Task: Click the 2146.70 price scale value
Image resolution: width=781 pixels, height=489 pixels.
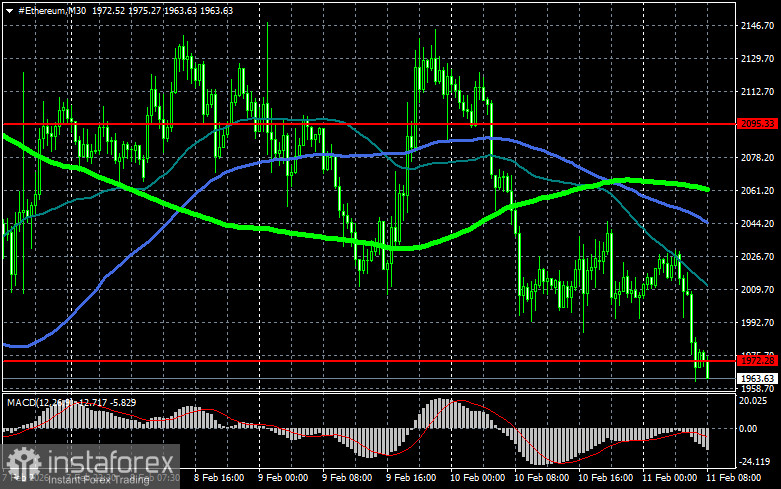Action: [x=757, y=26]
